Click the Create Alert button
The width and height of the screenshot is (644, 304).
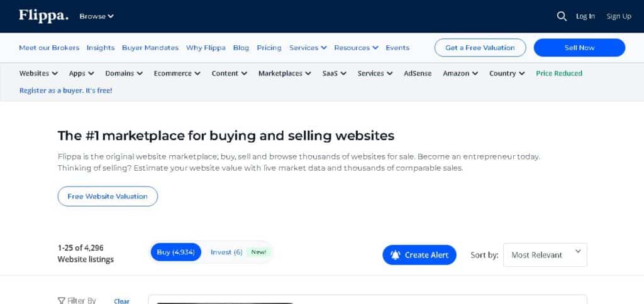pos(419,255)
